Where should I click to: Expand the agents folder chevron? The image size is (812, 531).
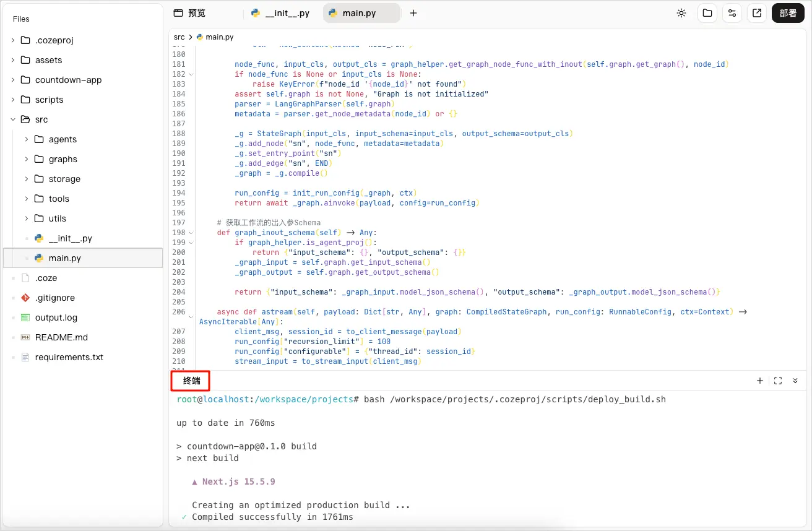click(x=27, y=139)
